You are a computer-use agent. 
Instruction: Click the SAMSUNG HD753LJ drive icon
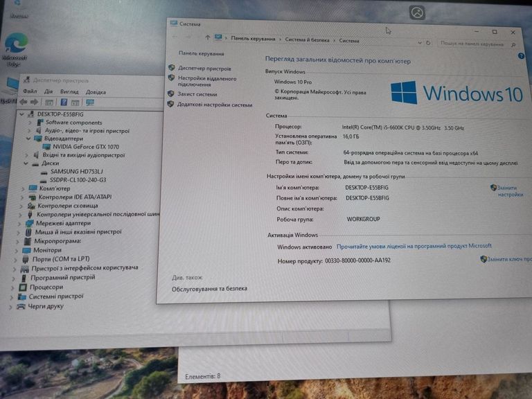point(44,172)
